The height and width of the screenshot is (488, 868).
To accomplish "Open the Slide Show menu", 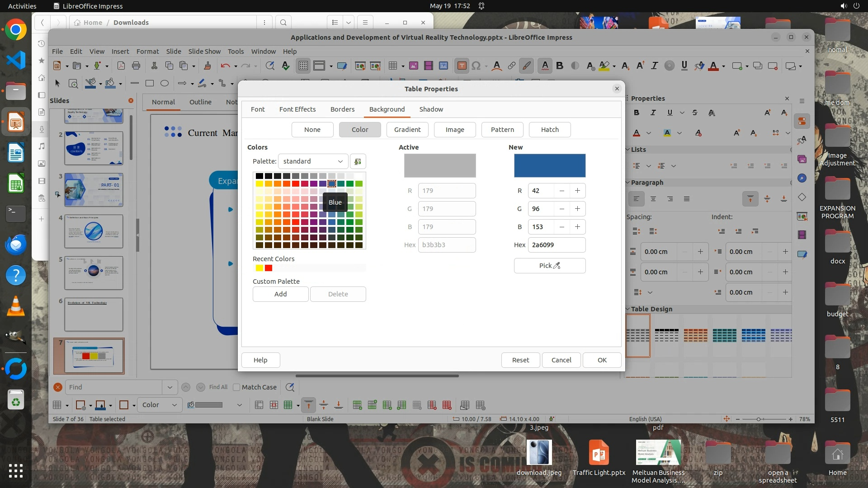I will (x=204, y=52).
